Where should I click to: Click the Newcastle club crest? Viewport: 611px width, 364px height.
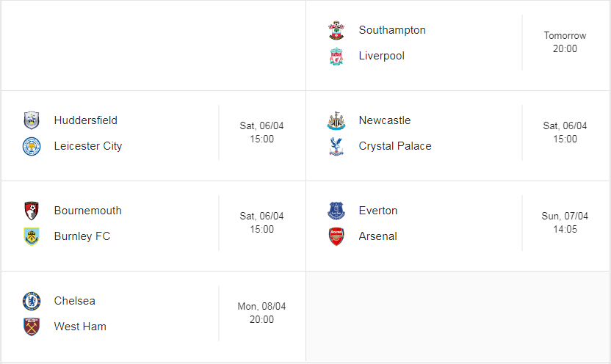(336, 120)
